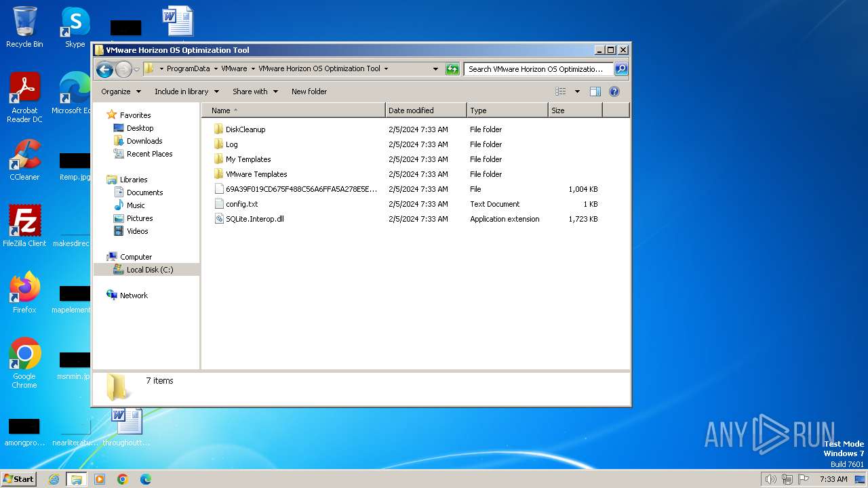Click the Action Center flag tray icon
The image size is (868, 488).
coord(804,479)
